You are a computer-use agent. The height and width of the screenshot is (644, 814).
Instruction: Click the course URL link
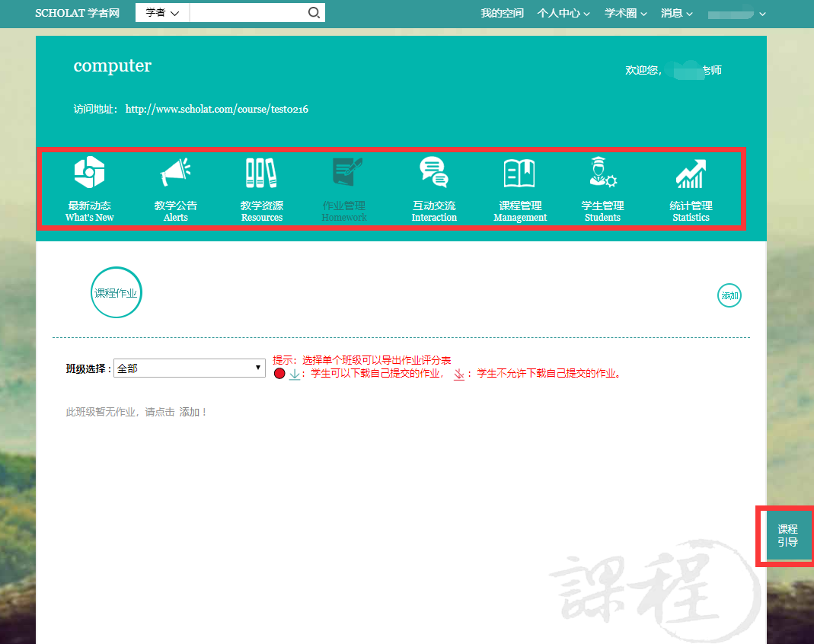(x=216, y=109)
